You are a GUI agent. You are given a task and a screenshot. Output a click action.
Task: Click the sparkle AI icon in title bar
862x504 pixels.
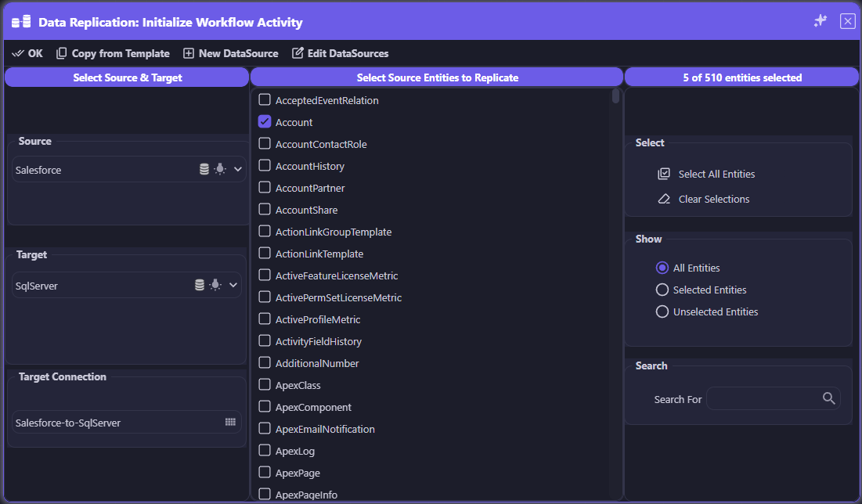pyautogui.click(x=821, y=21)
